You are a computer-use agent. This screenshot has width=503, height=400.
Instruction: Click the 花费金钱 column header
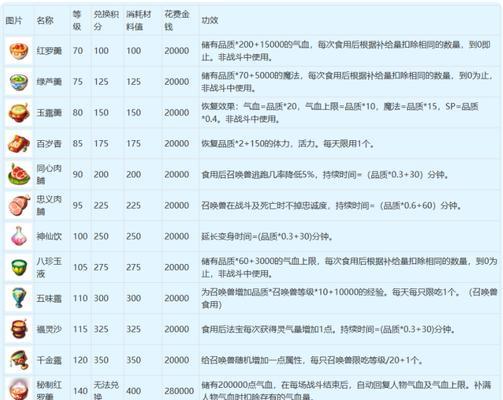point(177,20)
